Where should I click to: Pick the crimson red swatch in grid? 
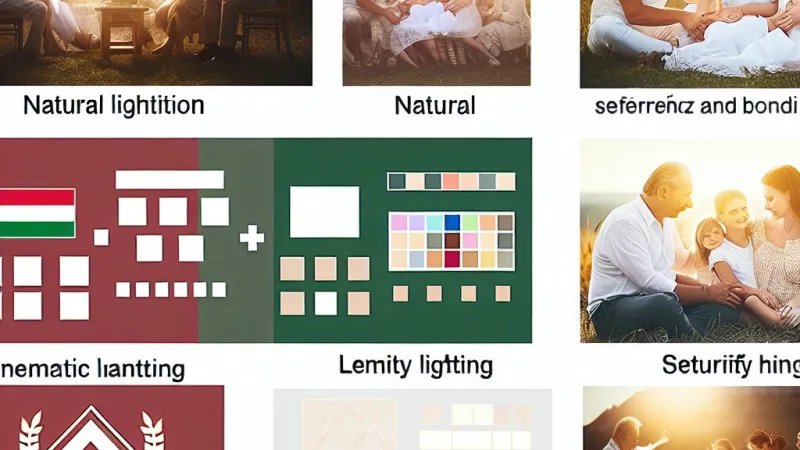coord(452,259)
